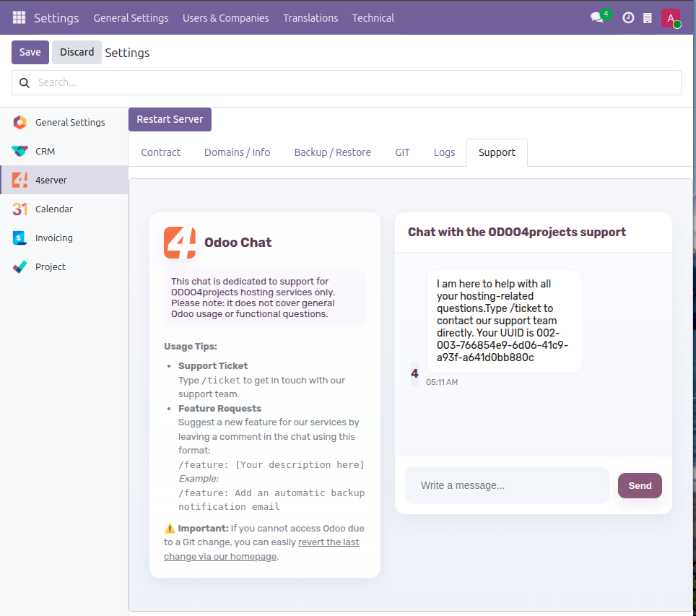The width and height of the screenshot is (696, 616).
Task: Select the General Settings sidebar icon
Action: [x=20, y=122]
